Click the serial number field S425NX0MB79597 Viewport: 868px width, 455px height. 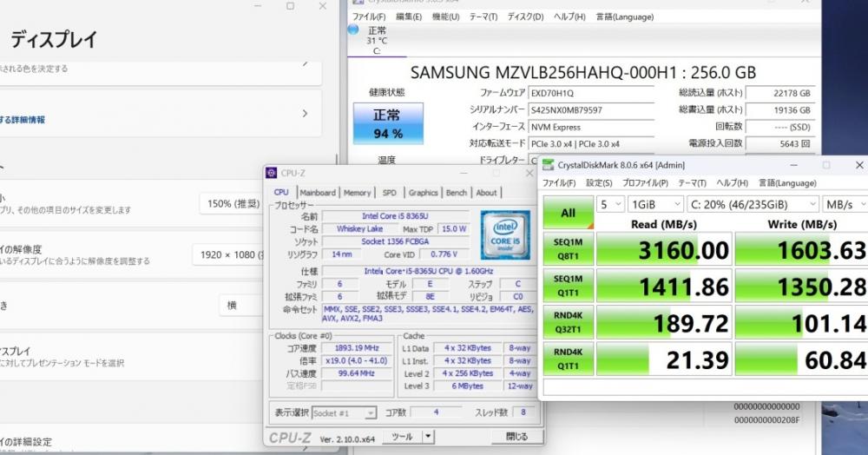[591, 110]
